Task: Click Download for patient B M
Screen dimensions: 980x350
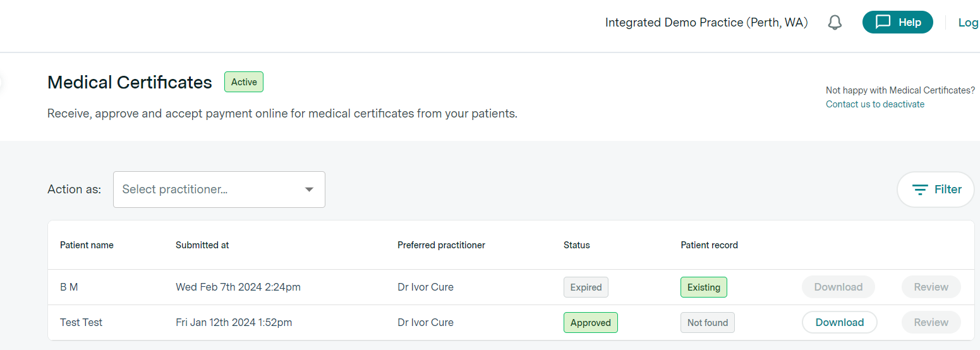Action: [x=838, y=287]
